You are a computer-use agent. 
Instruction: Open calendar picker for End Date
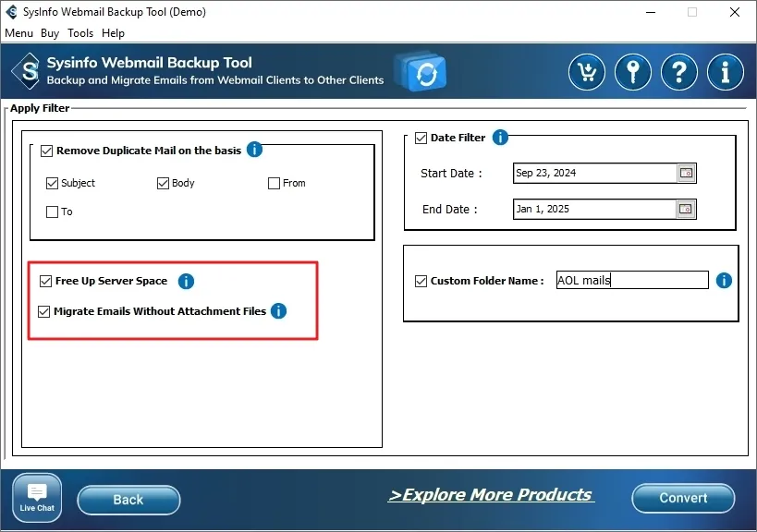[x=686, y=209]
